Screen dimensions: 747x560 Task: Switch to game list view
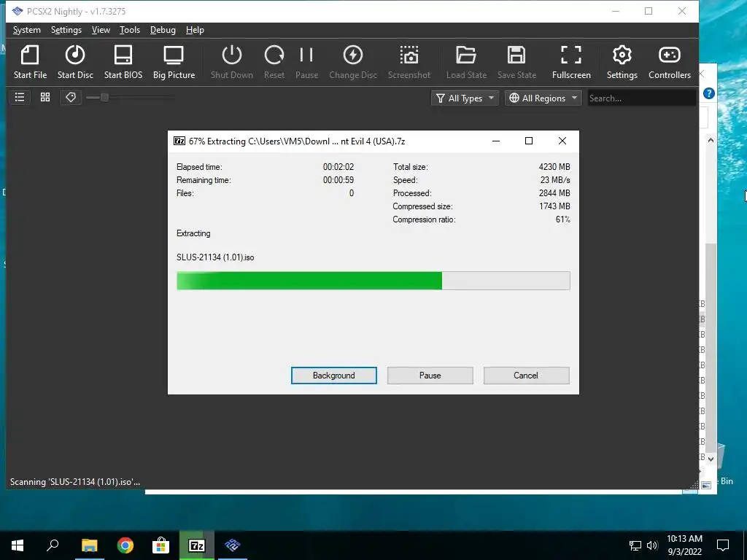point(20,98)
